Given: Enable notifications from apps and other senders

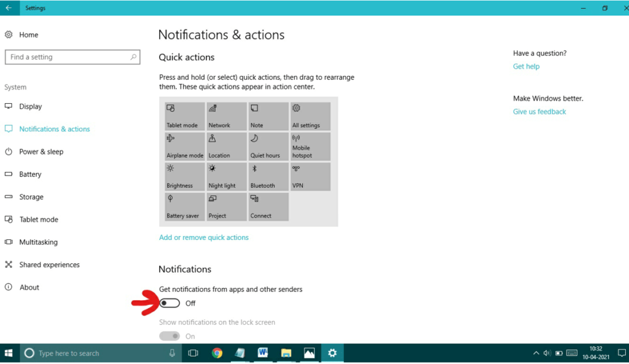Looking at the screenshot, I should tap(169, 303).
